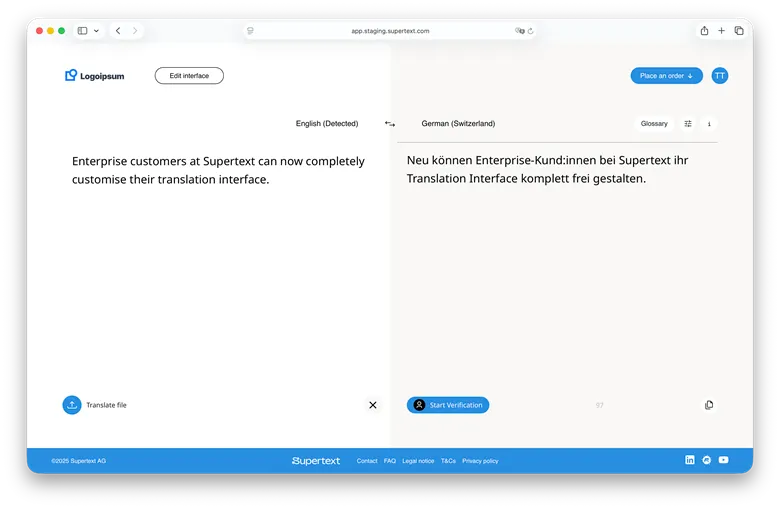780x509 pixels.
Task: Open the Glossary button
Action: tap(654, 123)
